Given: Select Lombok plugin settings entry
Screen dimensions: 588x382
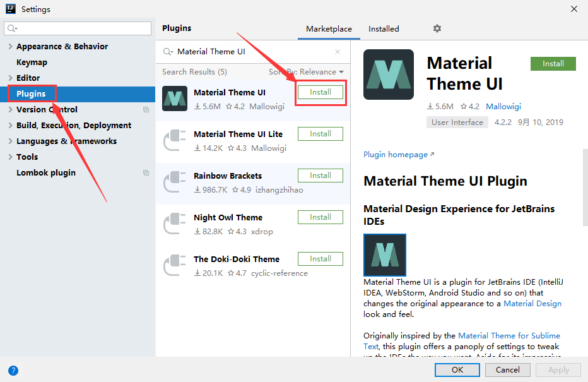Looking at the screenshot, I should tap(46, 172).
